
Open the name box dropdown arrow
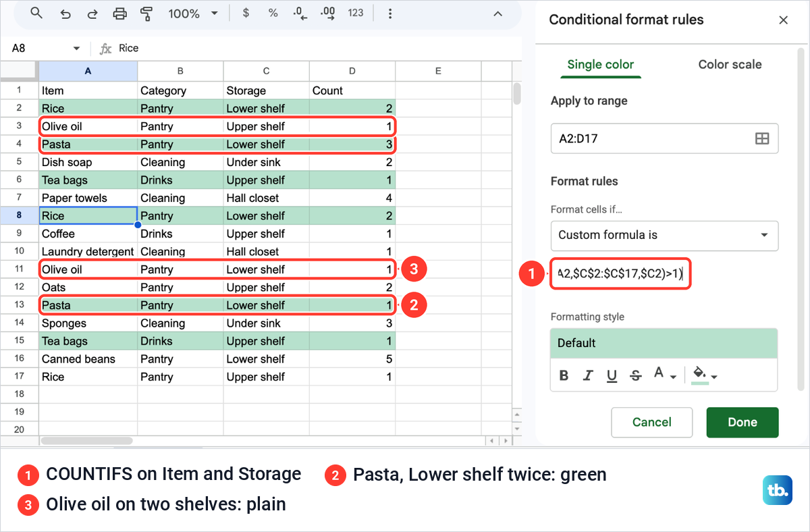(x=76, y=49)
